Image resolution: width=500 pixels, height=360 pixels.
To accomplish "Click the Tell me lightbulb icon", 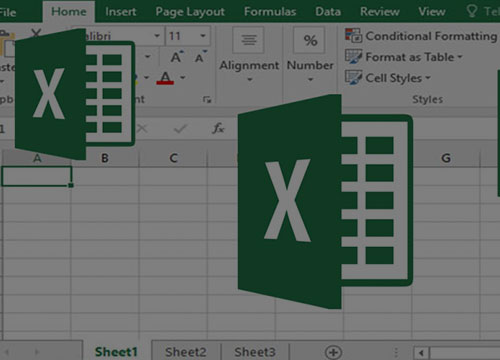I will (x=472, y=11).
